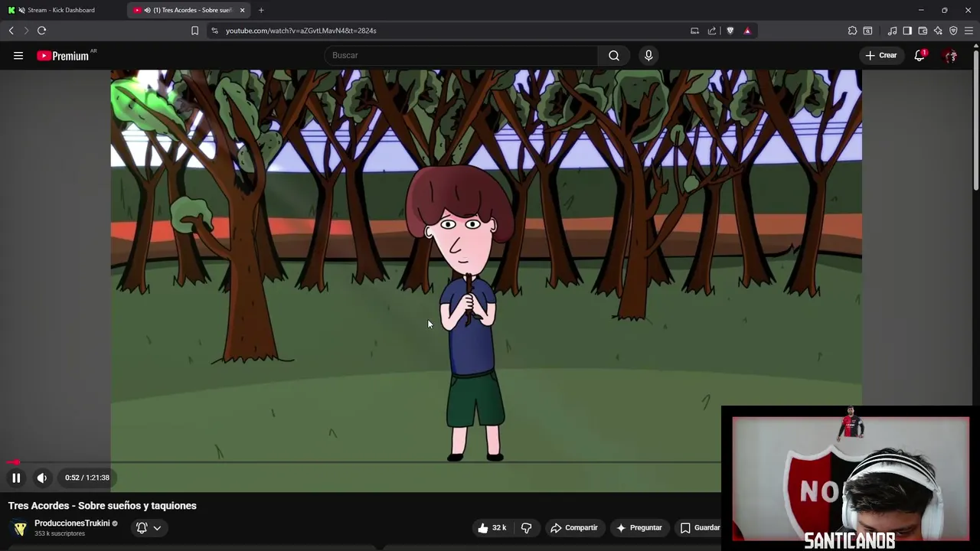Open the Brave Wallet icon
980x551 pixels.
(x=923, y=31)
